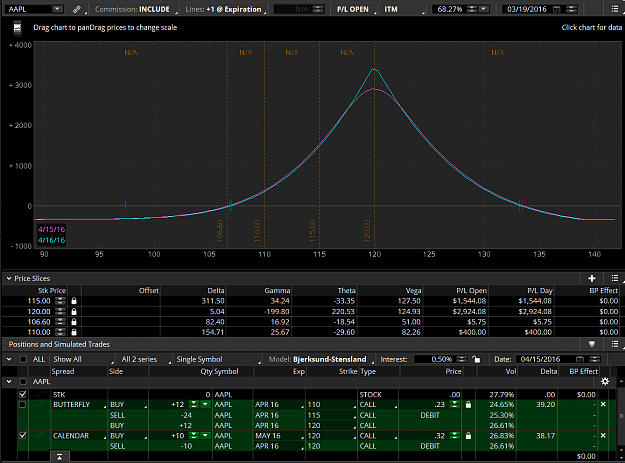
Task: Click the calendar icon beside 03/19/2016 date
Action: pos(557,9)
